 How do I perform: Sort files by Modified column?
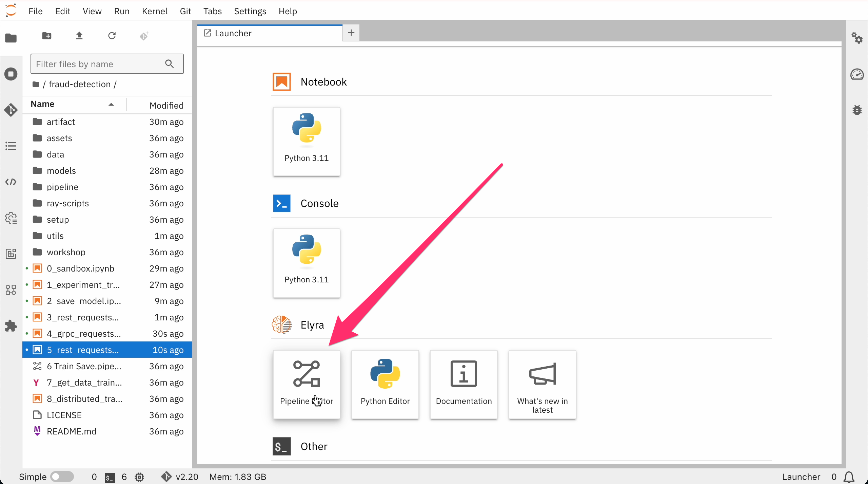(x=166, y=105)
